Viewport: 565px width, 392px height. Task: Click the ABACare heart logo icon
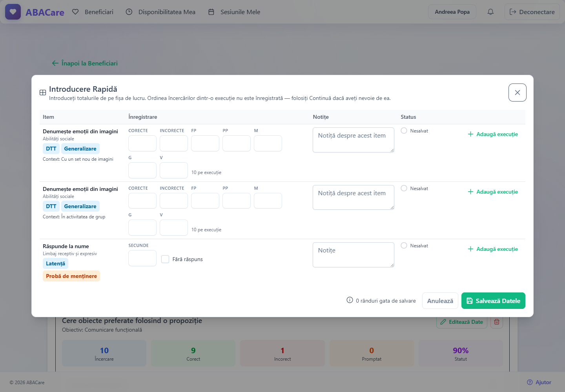[13, 12]
